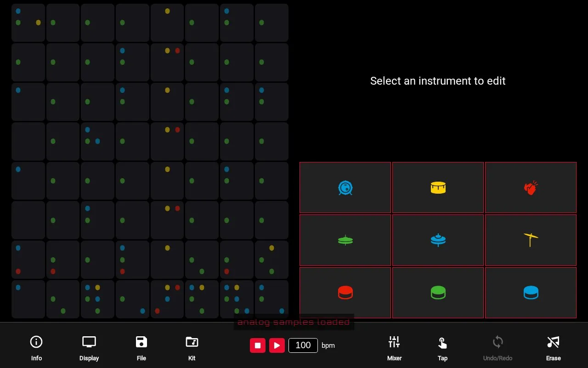Click the Erase tool
The image size is (588, 368).
point(553,348)
